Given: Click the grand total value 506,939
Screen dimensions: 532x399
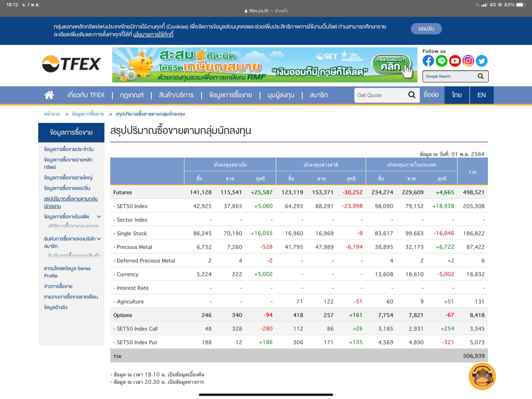Looking at the screenshot, I should [x=473, y=356].
